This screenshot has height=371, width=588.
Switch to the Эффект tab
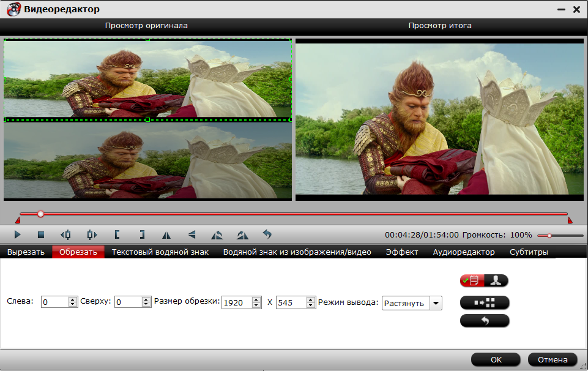click(402, 252)
